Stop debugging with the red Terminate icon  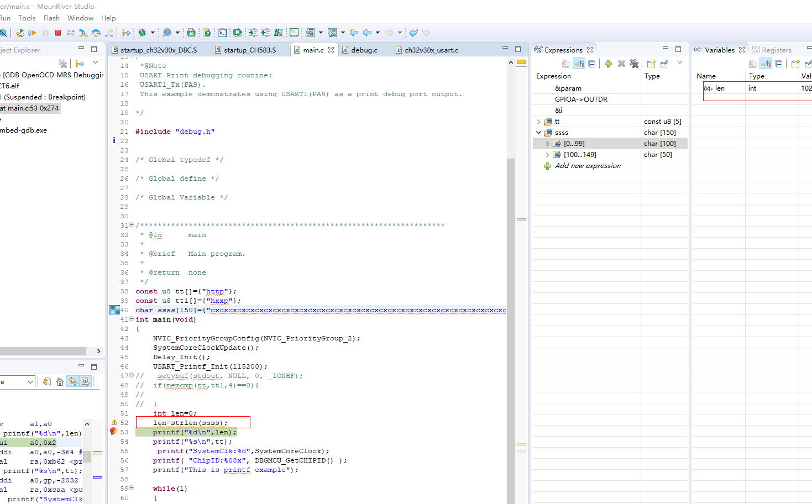point(58,33)
